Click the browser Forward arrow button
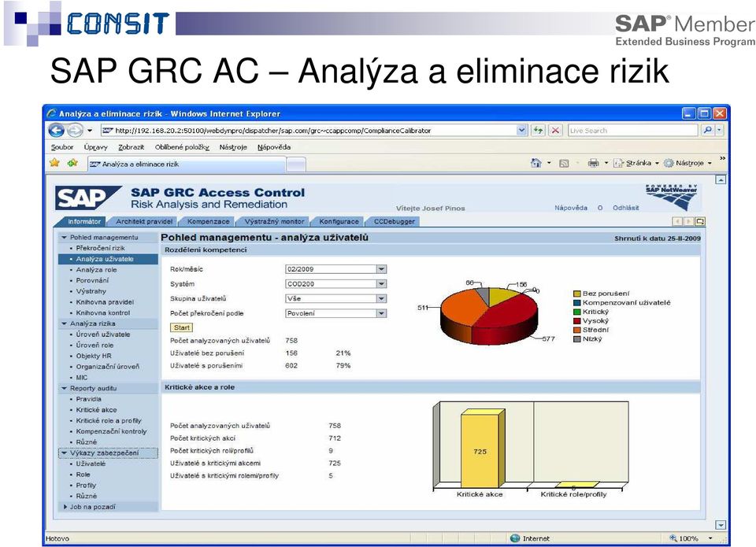The height and width of the screenshot is (547, 756). pos(74,130)
